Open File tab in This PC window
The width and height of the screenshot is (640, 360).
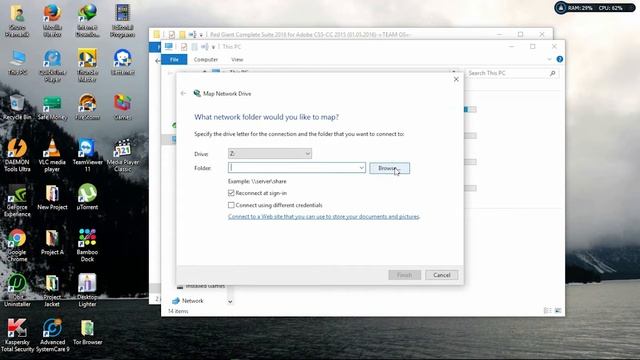[174, 60]
